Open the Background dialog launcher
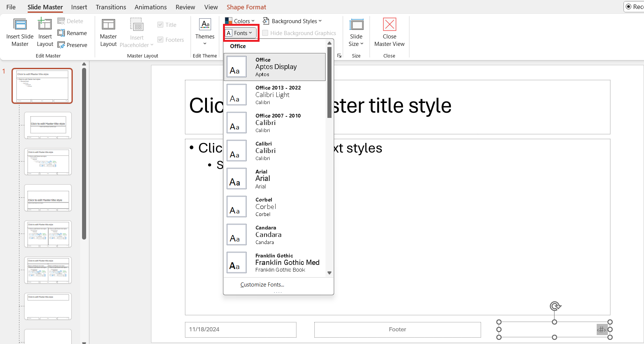Screen dimensions: 644x344 tap(339, 56)
